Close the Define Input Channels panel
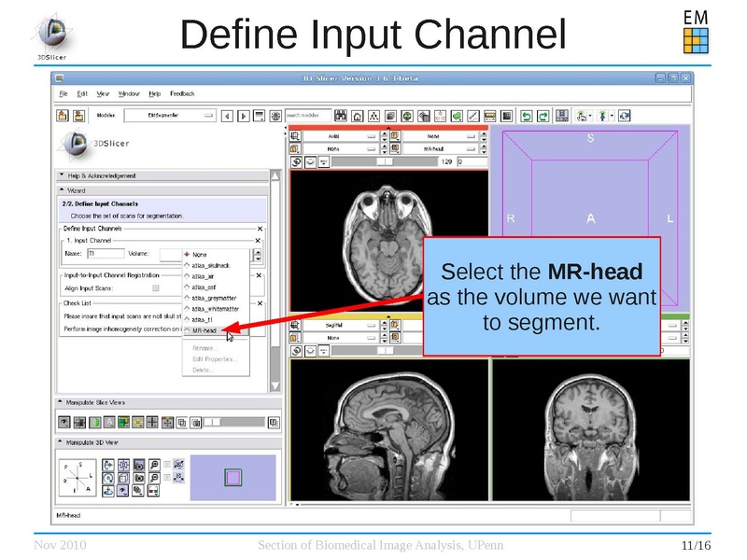This screenshot has height=560, width=747. pyautogui.click(x=260, y=228)
